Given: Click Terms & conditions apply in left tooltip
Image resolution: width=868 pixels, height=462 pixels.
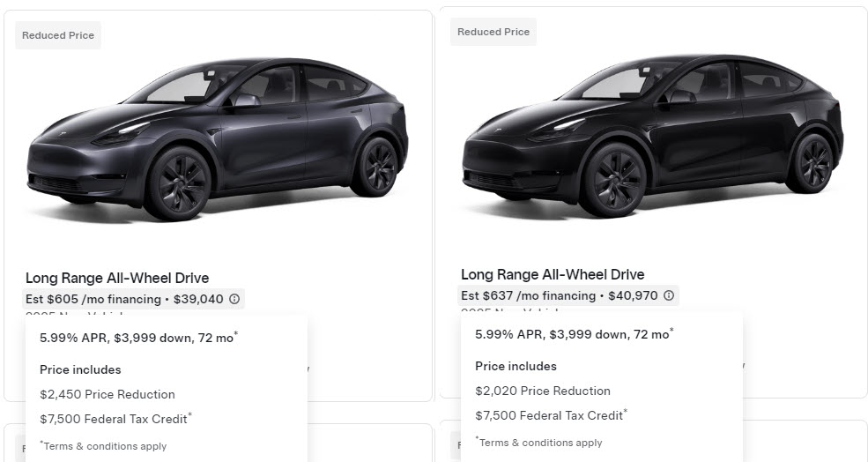Looking at the screenshot, I should 104,446.
